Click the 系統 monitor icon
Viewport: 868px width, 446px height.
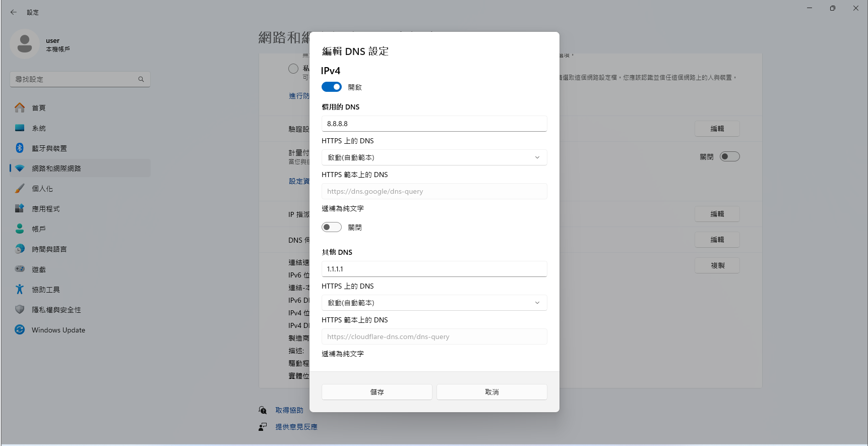point(20,128)
